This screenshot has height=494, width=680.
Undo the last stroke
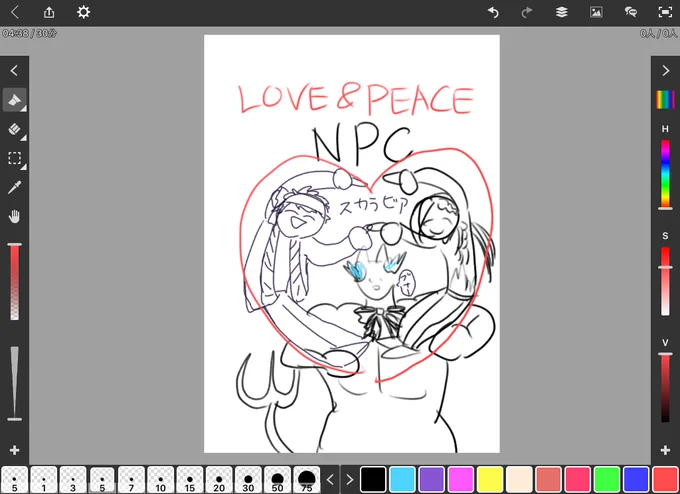(493, 12)
